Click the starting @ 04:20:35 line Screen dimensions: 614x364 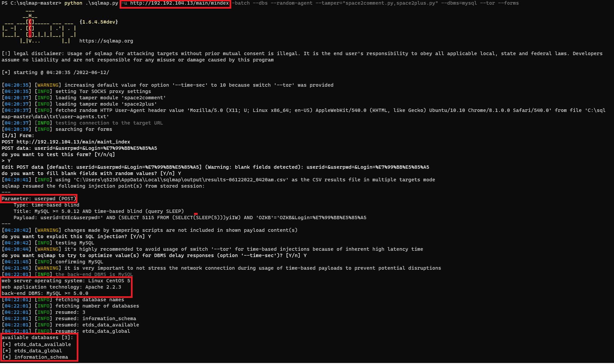[55, 72]
